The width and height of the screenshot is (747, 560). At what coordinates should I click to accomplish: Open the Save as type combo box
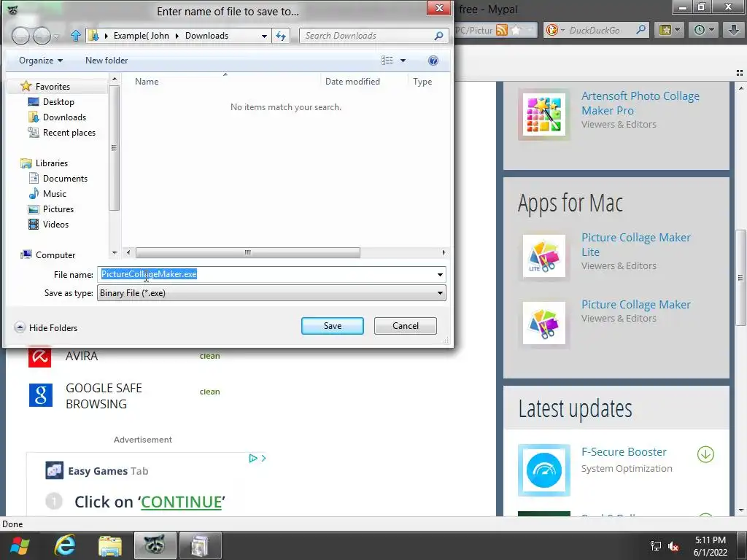(271, 293)
